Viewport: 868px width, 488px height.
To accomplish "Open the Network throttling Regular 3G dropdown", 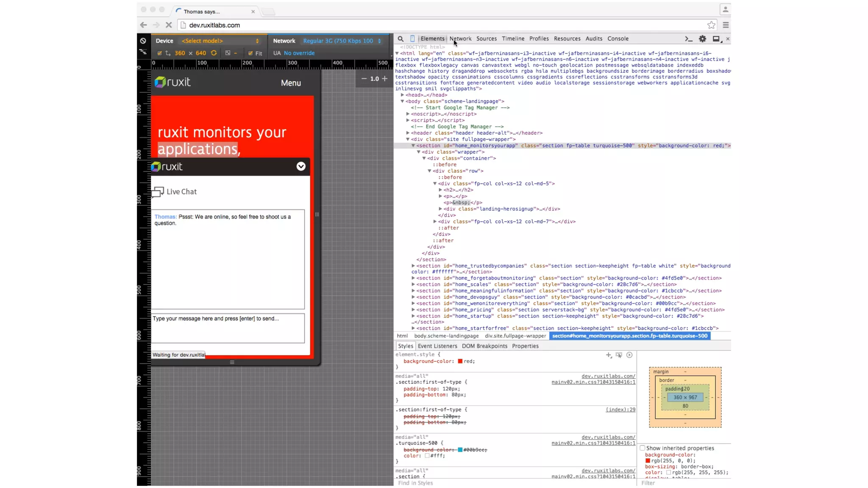I will (342, 41).
